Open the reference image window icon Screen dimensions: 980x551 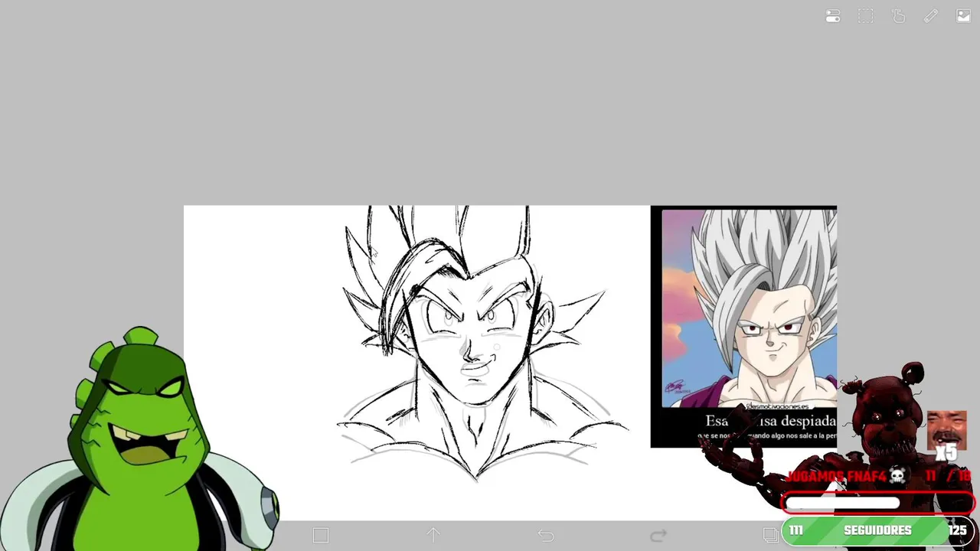[x=963, y=15]
